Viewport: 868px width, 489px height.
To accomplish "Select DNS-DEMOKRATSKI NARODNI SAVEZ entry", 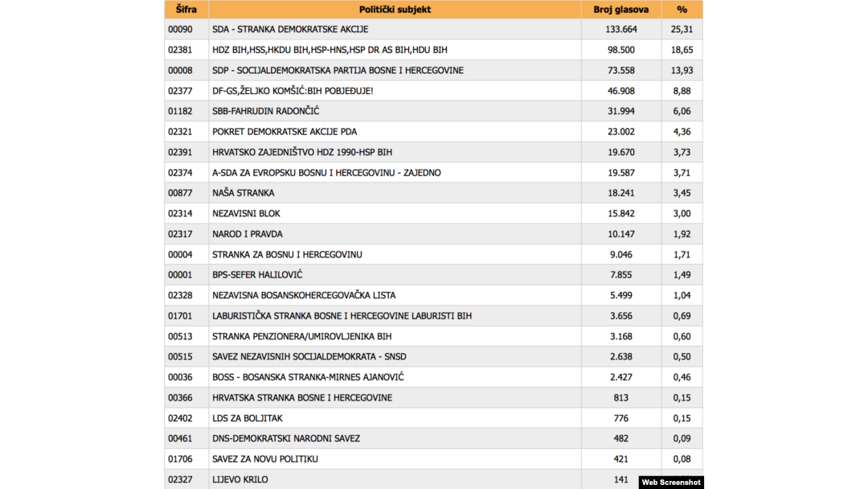I will click(x=285, y=438).
